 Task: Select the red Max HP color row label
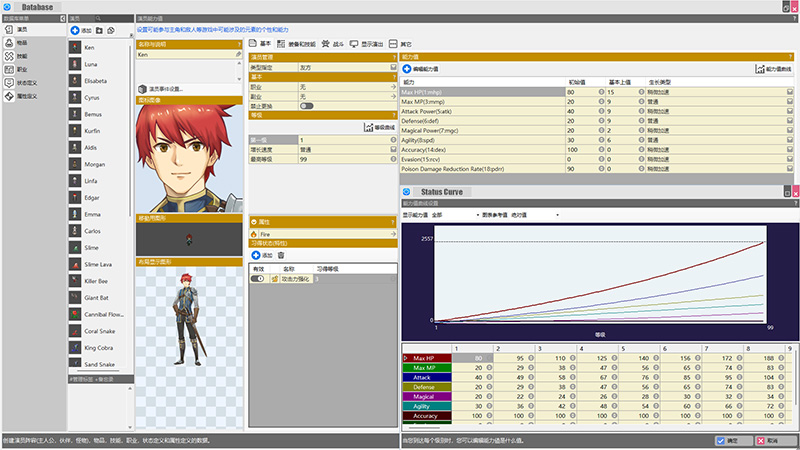[422, 358]
